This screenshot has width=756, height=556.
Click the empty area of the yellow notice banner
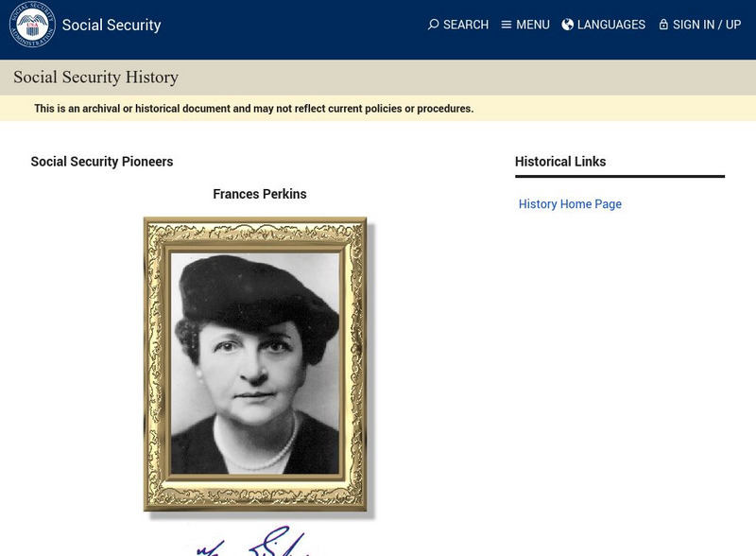click(614, 109)
